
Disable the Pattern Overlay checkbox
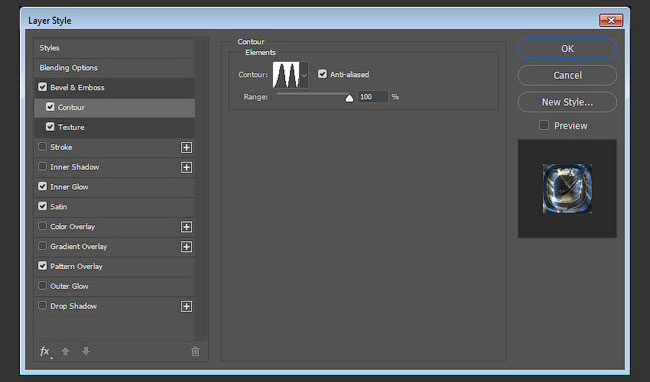pos(42,266)
